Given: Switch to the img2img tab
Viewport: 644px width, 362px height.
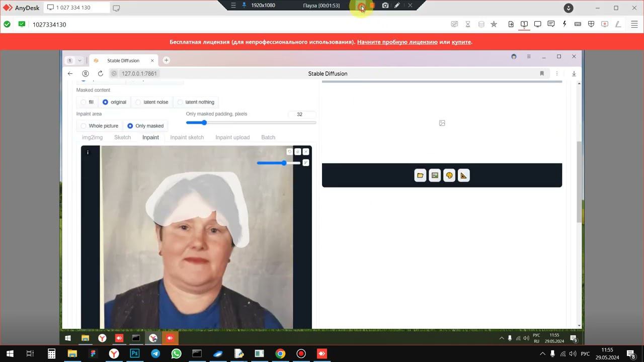Looking at the screenshot, I should (x=92, y=137).
